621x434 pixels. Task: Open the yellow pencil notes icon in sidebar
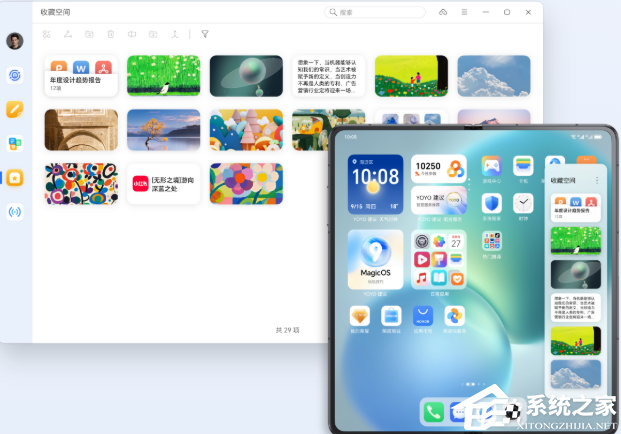(x=15, y=109)
